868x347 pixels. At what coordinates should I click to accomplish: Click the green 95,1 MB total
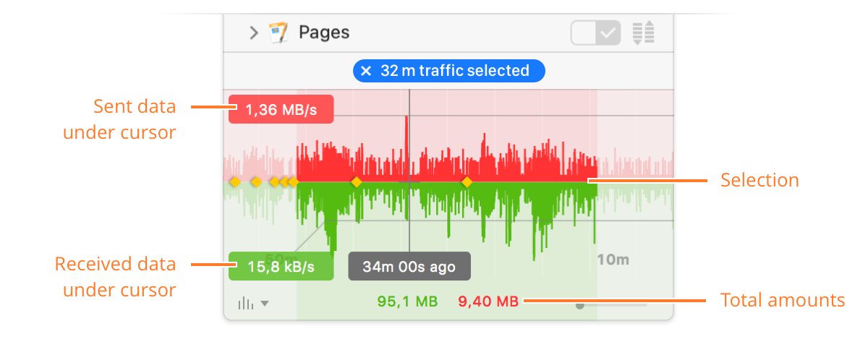click(407, 301)
